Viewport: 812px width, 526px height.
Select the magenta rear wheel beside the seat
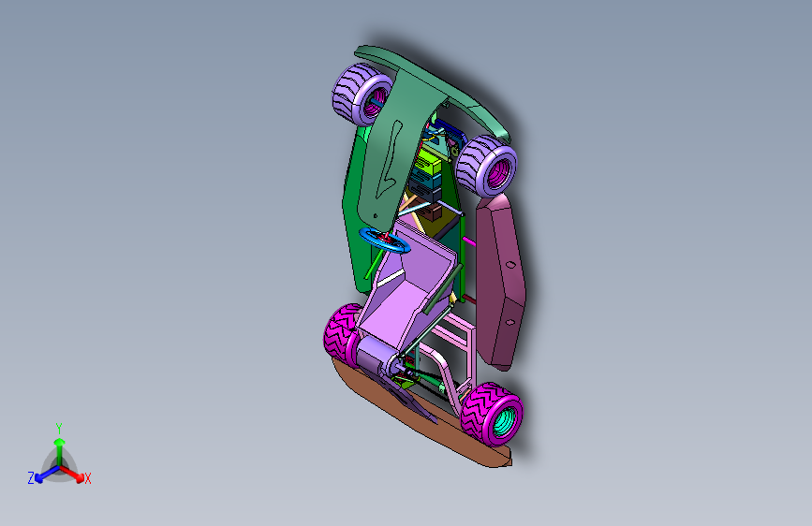coord(342,334)
